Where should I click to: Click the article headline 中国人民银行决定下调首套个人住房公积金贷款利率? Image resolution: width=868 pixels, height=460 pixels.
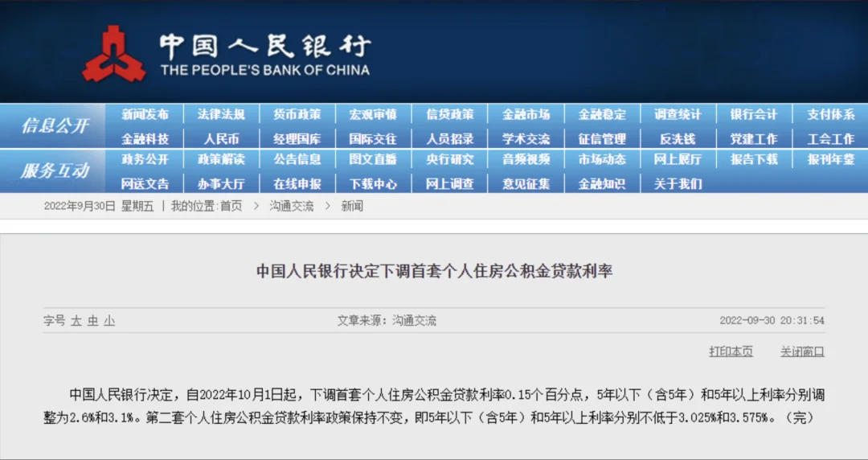click(x=435, y=272)
